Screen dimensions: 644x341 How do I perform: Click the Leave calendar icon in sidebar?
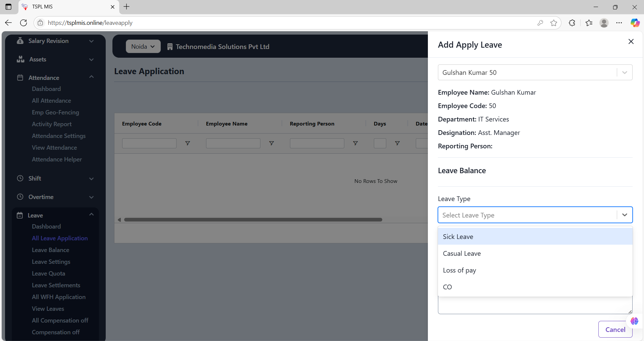point(20,215)
